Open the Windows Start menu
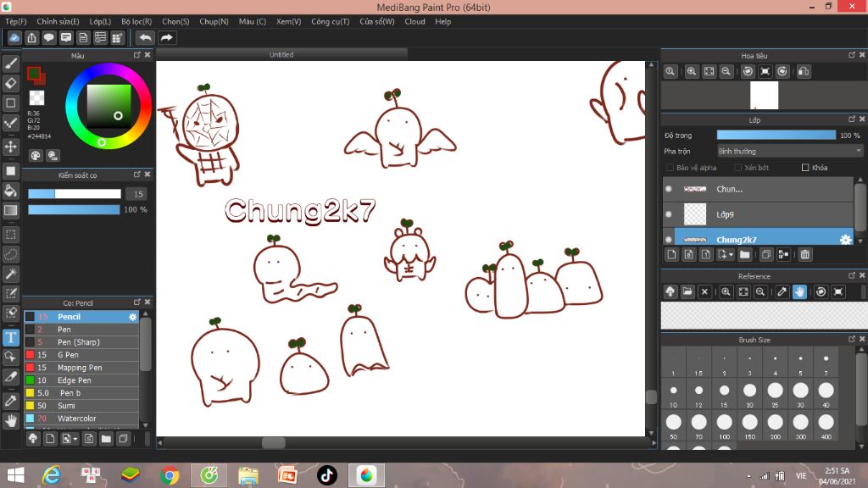This screenshot has width=868, height=488. (15, 475)
